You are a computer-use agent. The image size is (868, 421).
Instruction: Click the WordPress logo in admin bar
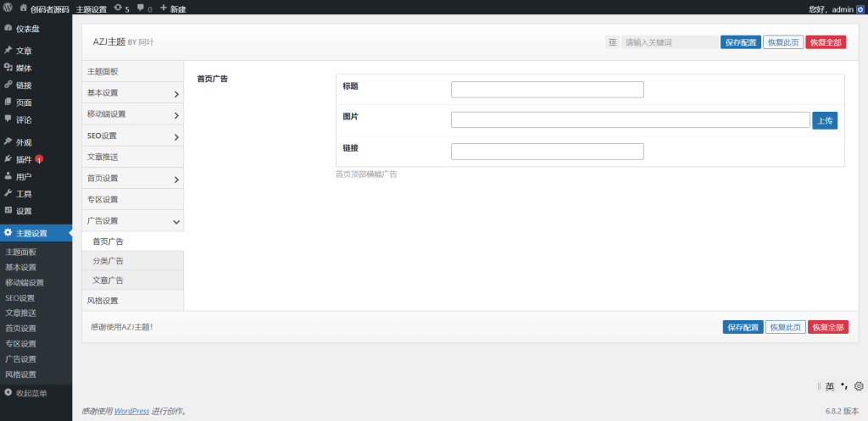pyautogui.click(x=8, y=8)
